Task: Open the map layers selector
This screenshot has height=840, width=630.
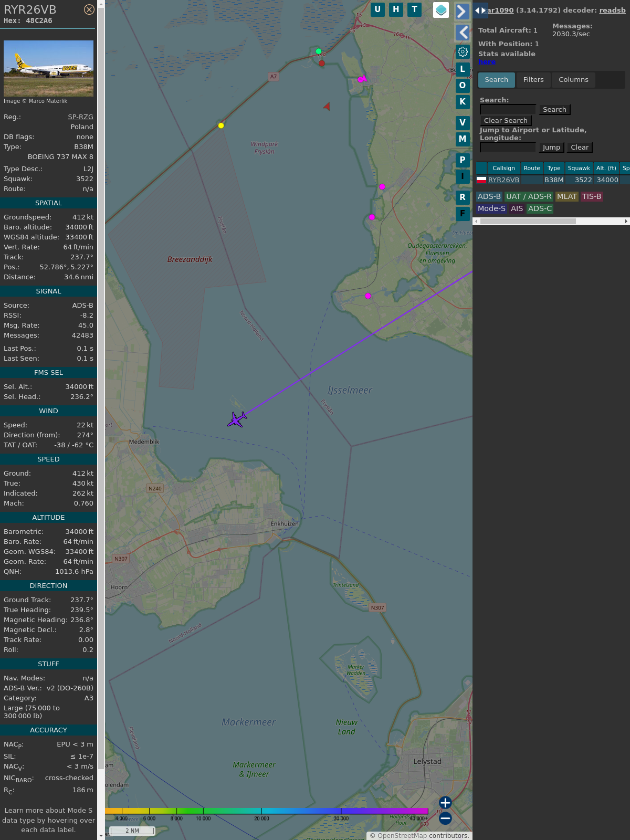Action: coord(441,10)
